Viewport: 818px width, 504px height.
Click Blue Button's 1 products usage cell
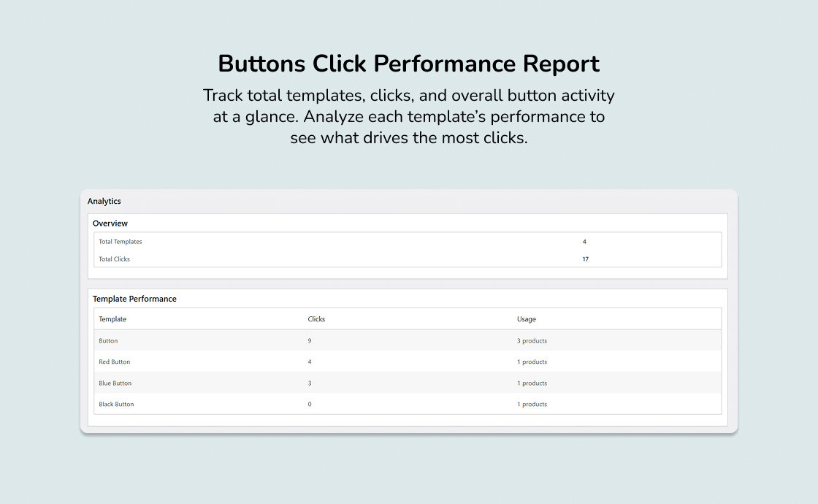[532, 383]
